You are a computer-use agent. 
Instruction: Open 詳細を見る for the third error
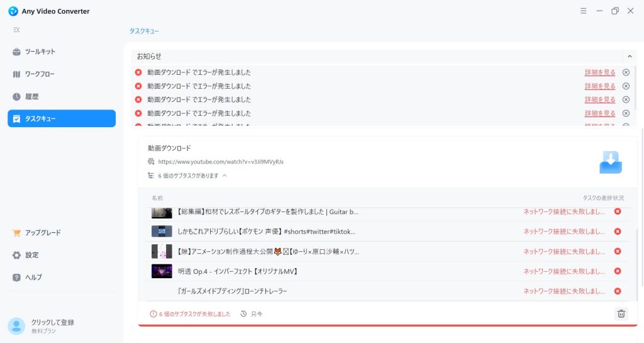pos(599,99)
